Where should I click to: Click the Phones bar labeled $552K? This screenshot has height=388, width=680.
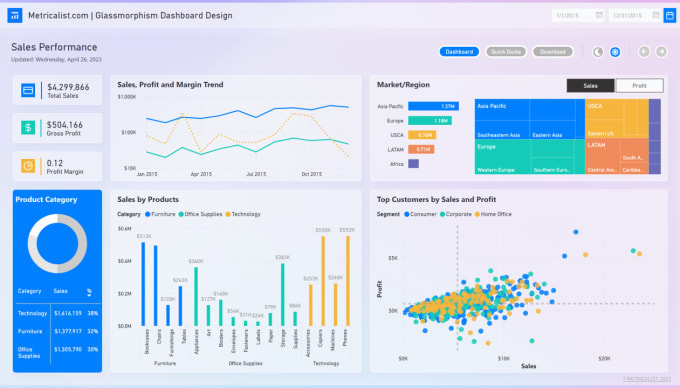(348, 281)
